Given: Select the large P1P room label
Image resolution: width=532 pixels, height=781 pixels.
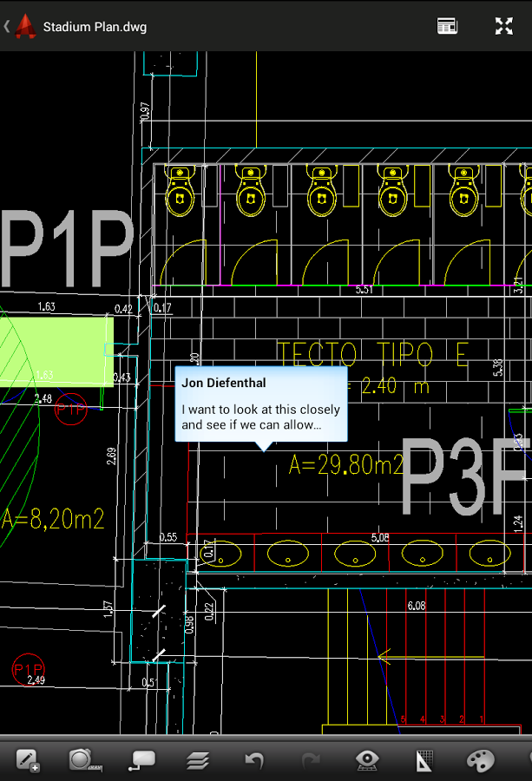Looking at the screenshot, I should [68, 248].
